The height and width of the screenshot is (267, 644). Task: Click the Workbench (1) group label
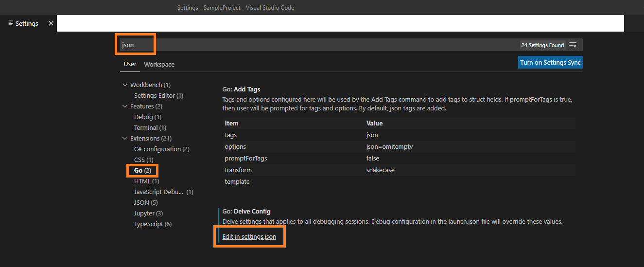tap(150, 85)
